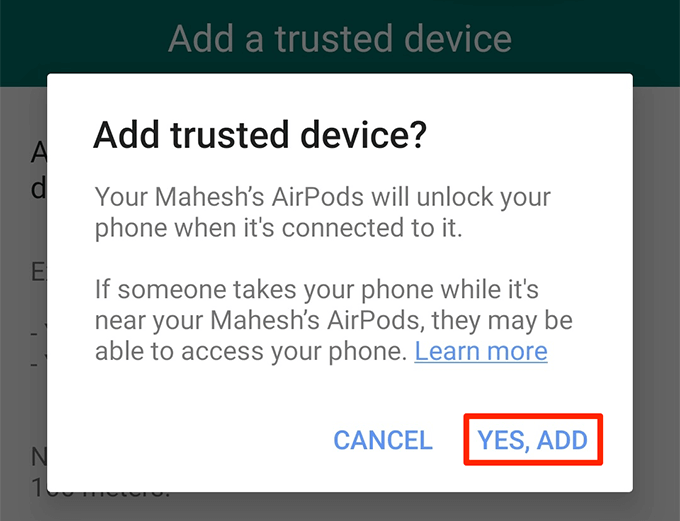The height and width of the screenshot is (521, 680).
Task: Dismiss the dialog with CANCEL
Action: [x=383, y=440]
